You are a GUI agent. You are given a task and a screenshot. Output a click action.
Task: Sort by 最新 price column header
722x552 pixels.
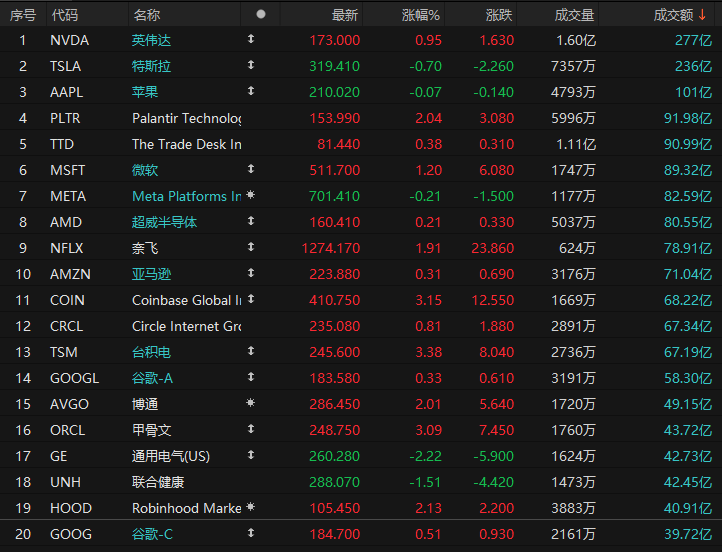(345, 15)
